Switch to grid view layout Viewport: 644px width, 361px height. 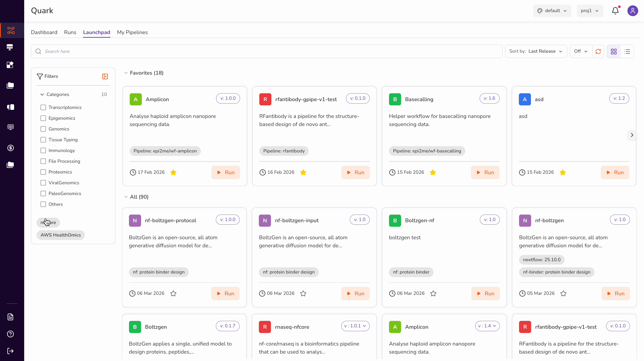(614, 51)
